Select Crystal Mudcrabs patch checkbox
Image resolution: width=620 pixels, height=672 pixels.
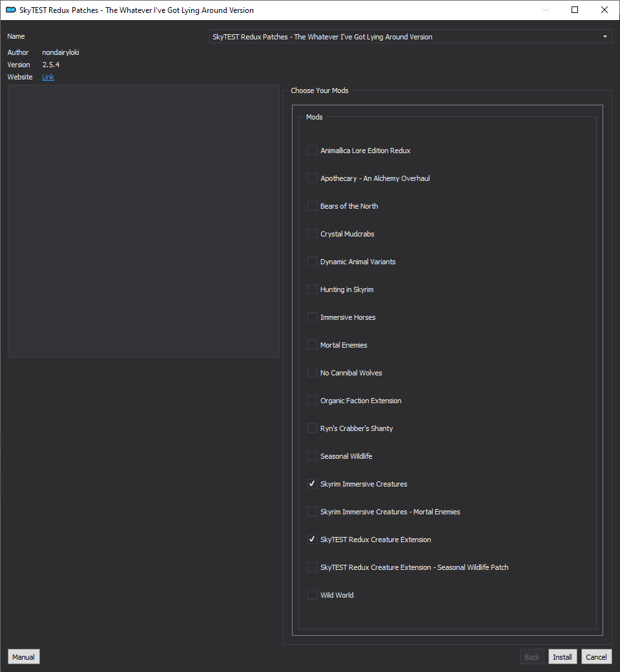coord(313,234)
